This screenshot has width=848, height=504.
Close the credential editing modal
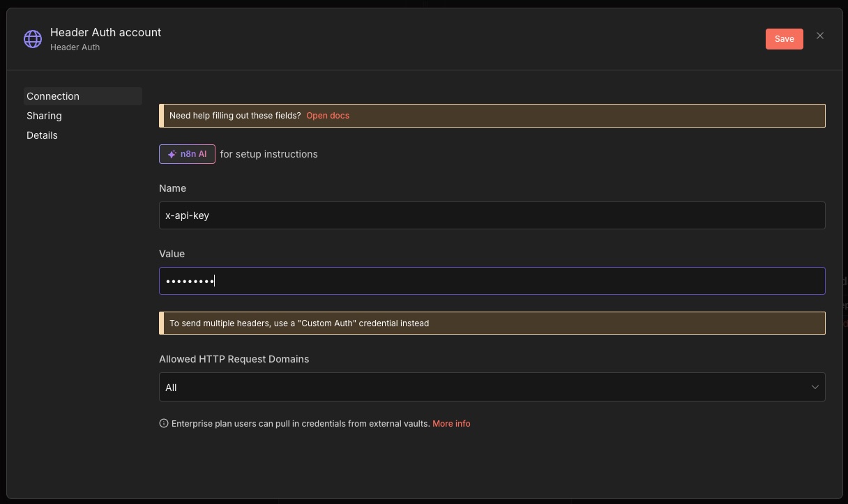point(820,36)
